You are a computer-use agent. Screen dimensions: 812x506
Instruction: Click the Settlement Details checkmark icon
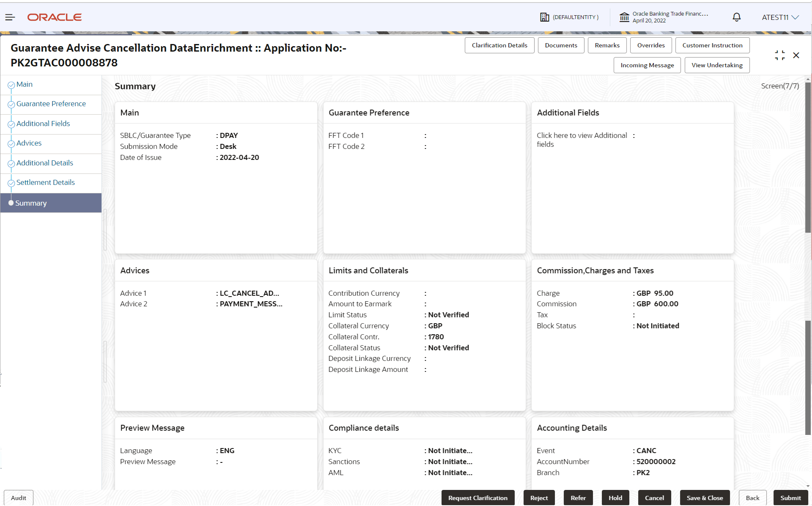tap(11, 183)
